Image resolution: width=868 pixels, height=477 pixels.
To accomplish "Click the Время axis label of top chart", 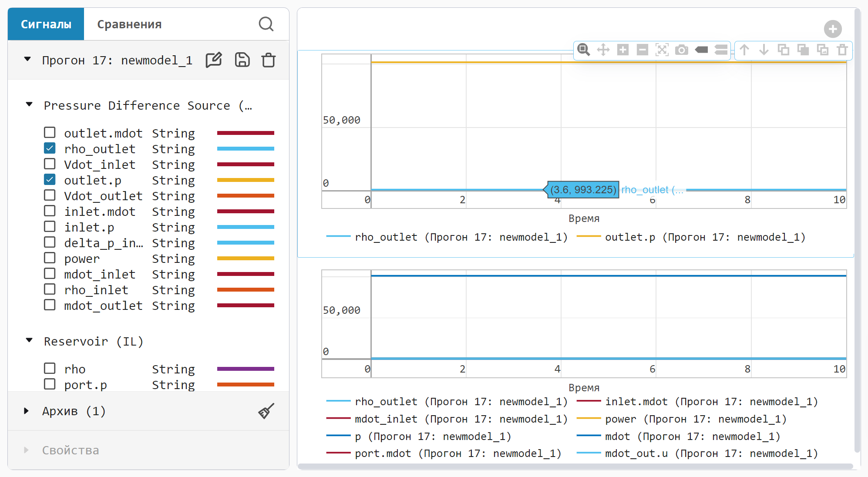I will click(584, 218).
